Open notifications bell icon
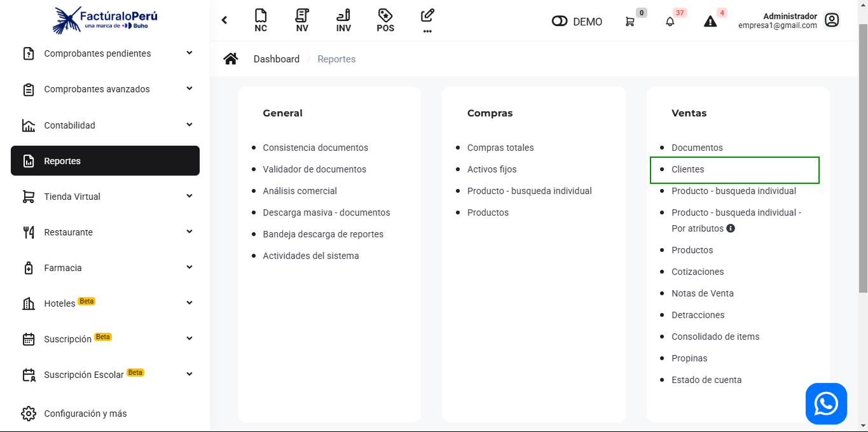868x432 pixels. 670,22
